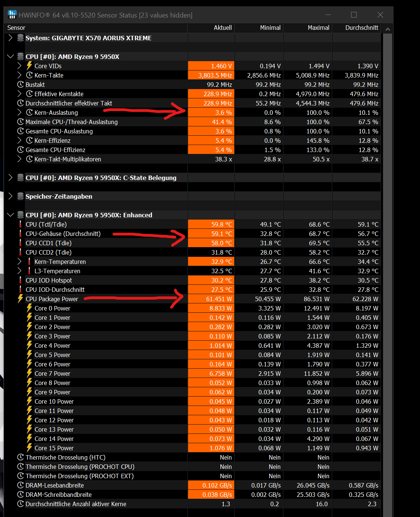Expand the Core VIDs row
This screenshot has width=420, height=517.
coord(19,66)
